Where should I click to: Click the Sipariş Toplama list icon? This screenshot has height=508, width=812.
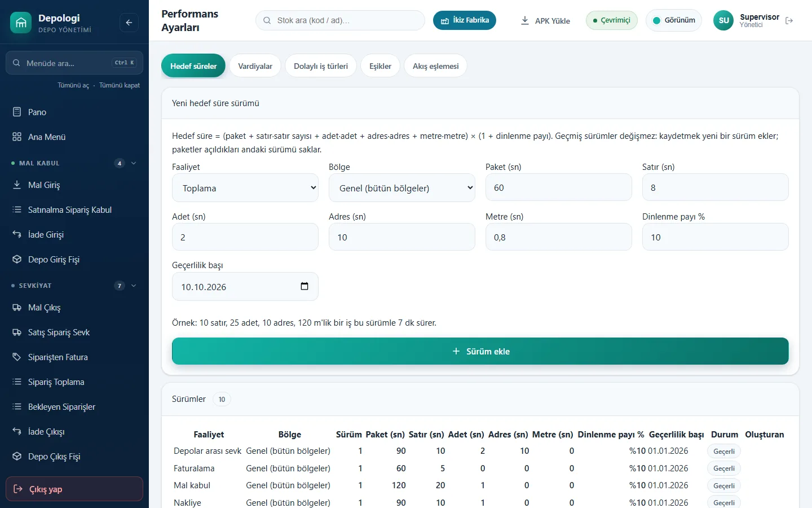point(17,382)
